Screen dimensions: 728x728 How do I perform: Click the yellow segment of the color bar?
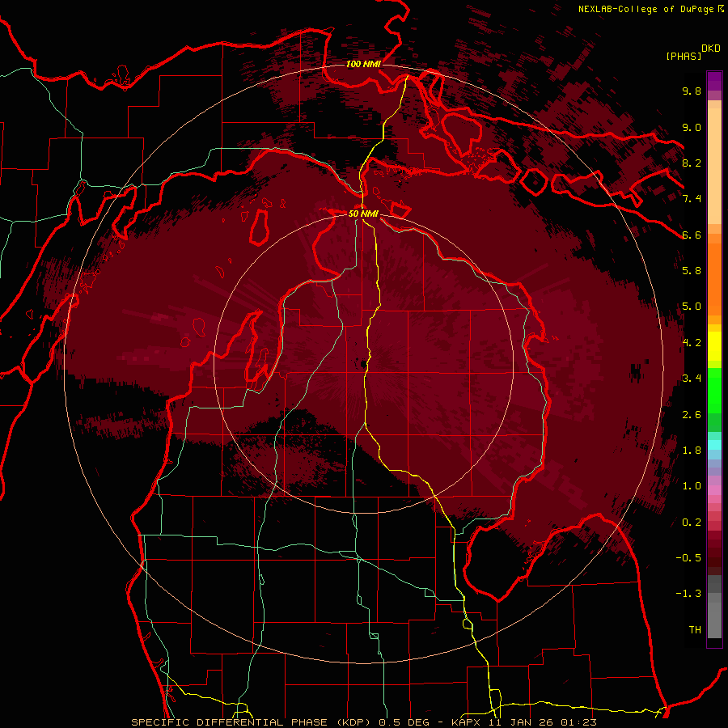click(714, 346)
